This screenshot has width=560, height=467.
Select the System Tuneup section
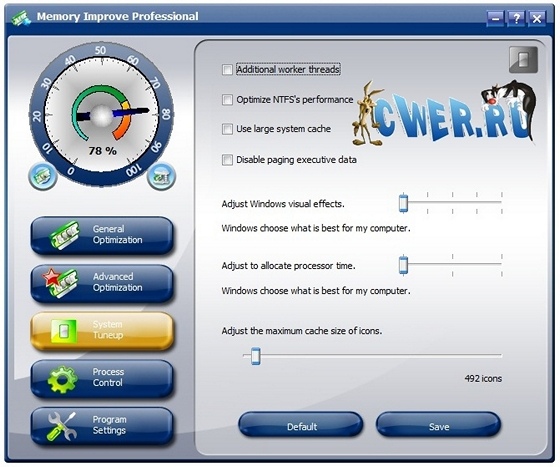coord(102,331)
